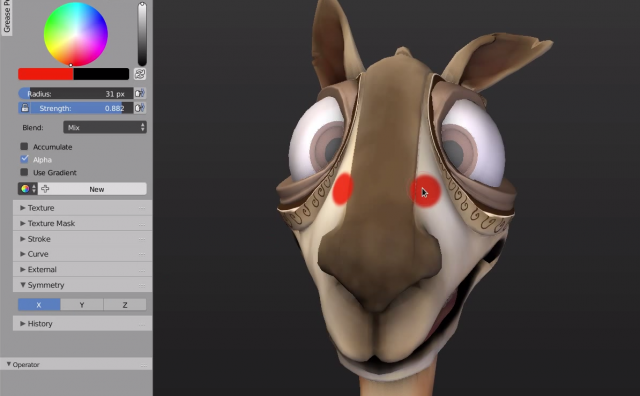Enable the Accumulate checkbox

pyautogui.click(x=24, y=146)
